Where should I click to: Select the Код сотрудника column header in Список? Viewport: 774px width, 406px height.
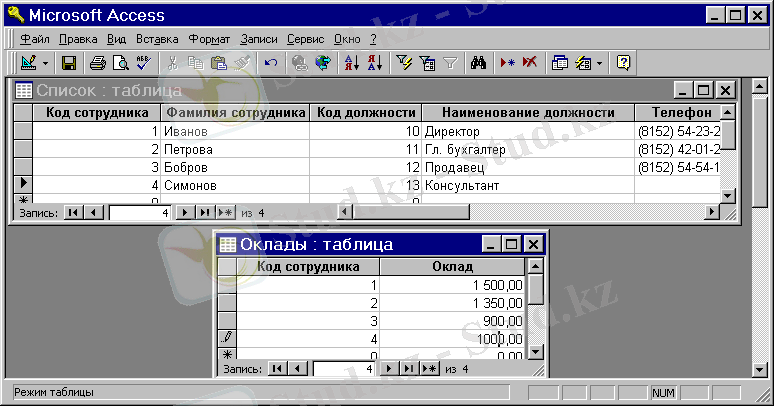[x=97, y=113]
